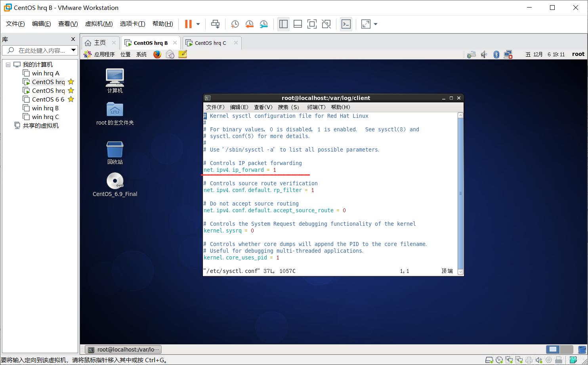Click the Bluetooth icon in CentOS panel
This screenshot has width=588, height=365.
496,54
